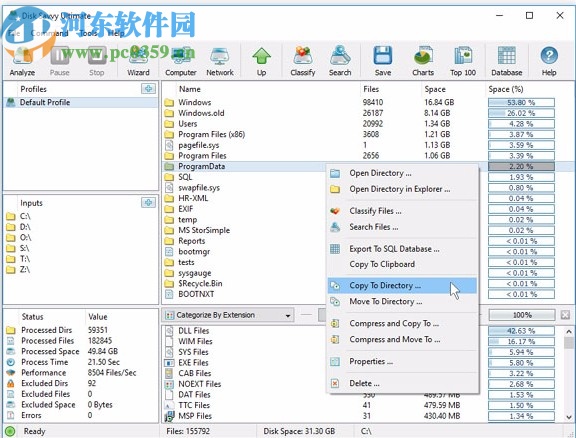Open the Wizard tool
This screenshot has height=438, width=576.
click(138, 61)
